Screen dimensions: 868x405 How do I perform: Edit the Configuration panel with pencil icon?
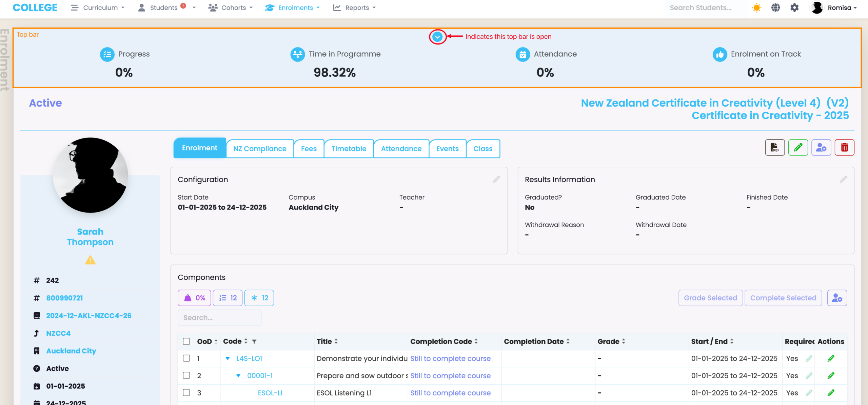click(496, 179)
